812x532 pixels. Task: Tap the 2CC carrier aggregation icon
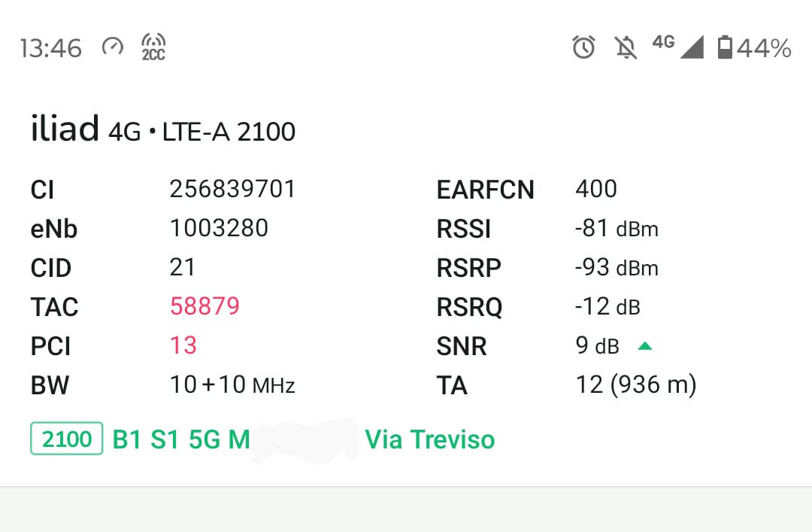pyautogui.click(x=153, y=47)
